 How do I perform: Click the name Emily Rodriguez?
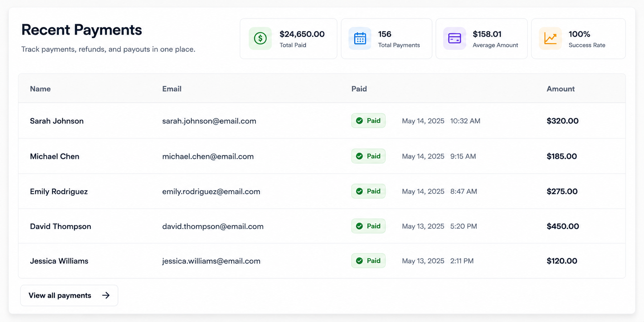59,192
